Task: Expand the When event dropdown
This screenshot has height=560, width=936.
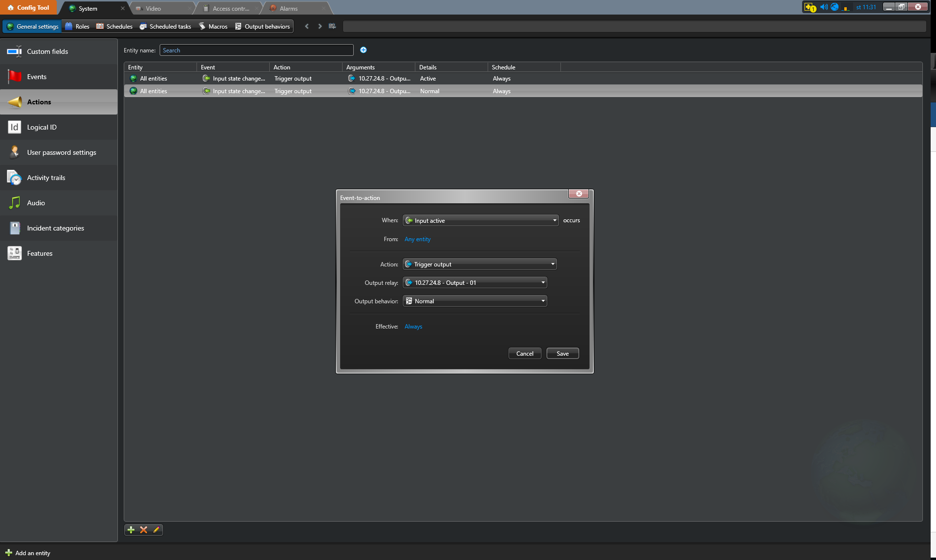Action: tap(480, 220)
